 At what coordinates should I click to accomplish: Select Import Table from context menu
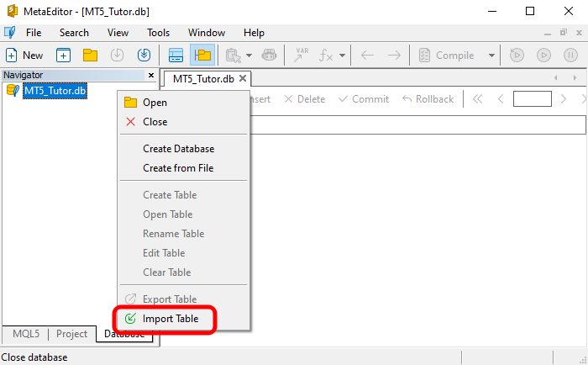(x=171, y=319)
